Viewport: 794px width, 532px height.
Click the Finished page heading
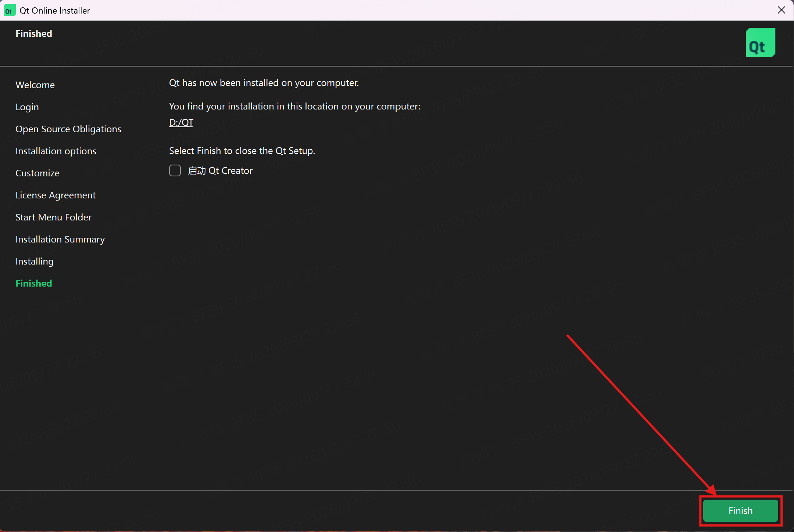34,33
